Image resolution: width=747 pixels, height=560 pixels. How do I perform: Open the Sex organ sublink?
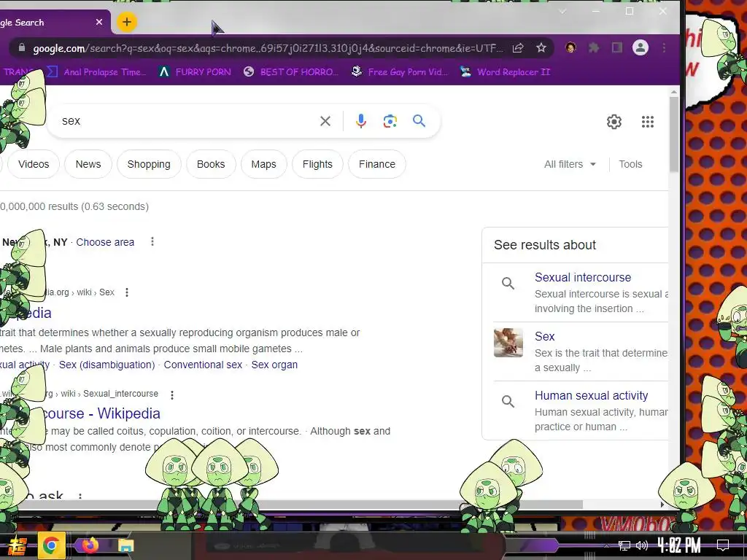click(274, 365)
